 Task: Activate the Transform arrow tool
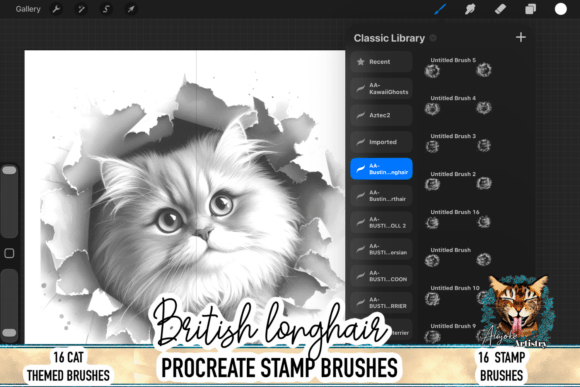[x=131, y=9]
